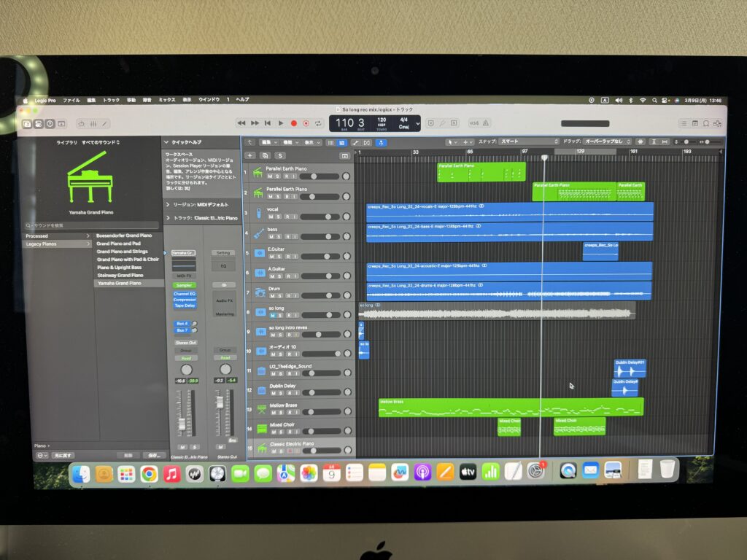Toggle the Flex button in tracks toolbar
The image size is (747, 560).
coord(367,142)
